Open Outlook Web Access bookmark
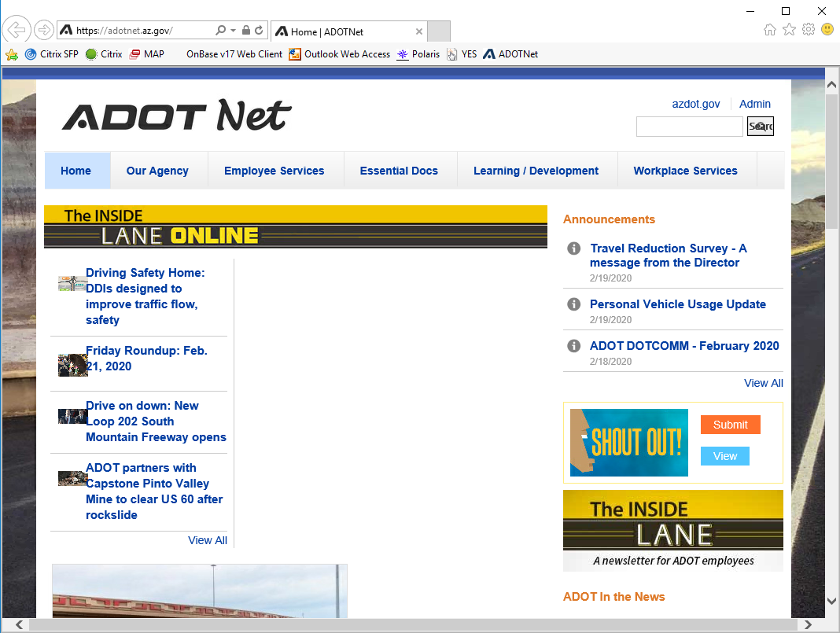Image resolution: width=840 pixels, height=633 pixels. [340, 54]
